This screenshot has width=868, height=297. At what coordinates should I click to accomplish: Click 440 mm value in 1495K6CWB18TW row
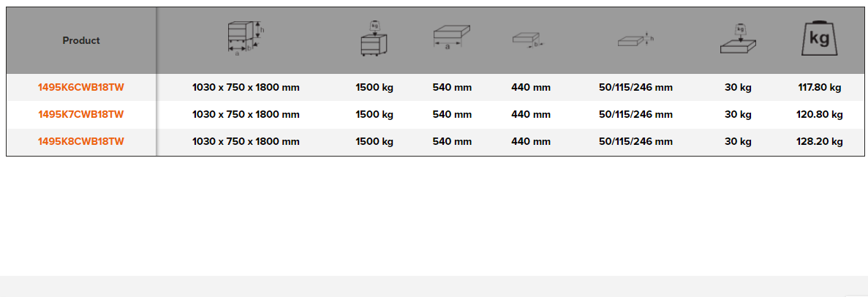coord(531,88)
